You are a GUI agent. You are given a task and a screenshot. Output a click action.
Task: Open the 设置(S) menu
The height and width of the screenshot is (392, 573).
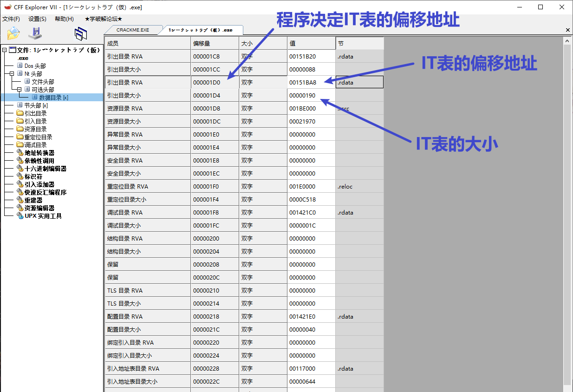[x=37, y=19]
